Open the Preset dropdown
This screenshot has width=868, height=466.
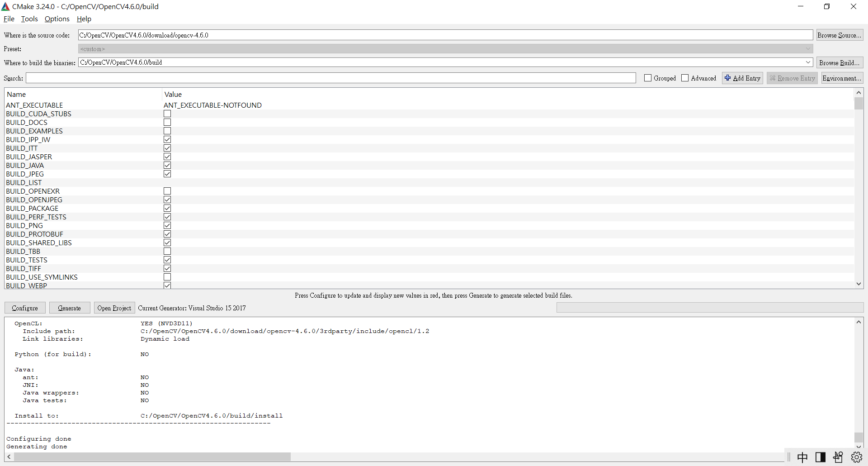[x=808, y=49]
